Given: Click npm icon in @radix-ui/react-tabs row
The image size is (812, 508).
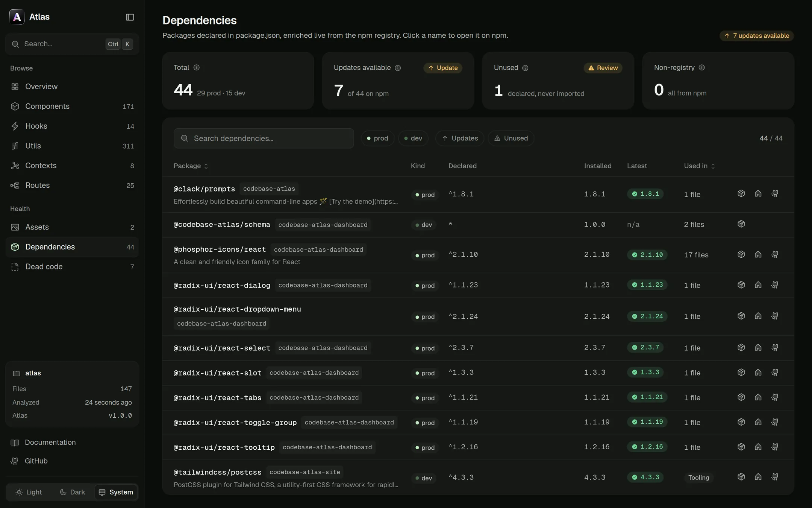Looking at the screenshot, I should pos(741,397).
